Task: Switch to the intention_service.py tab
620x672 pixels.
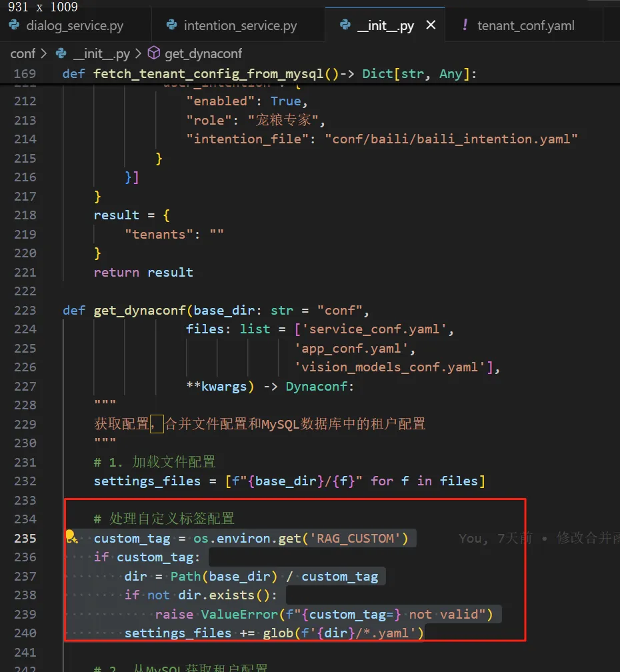Action: coord(239,26)
